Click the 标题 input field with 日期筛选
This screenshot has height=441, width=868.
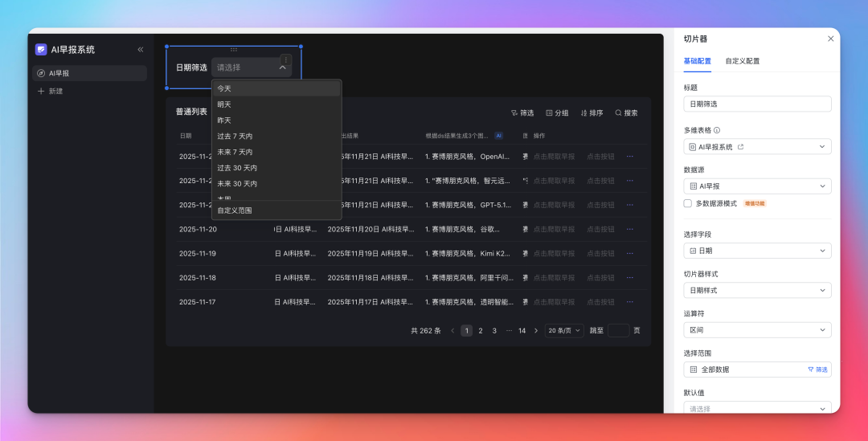tap(757, 104)
